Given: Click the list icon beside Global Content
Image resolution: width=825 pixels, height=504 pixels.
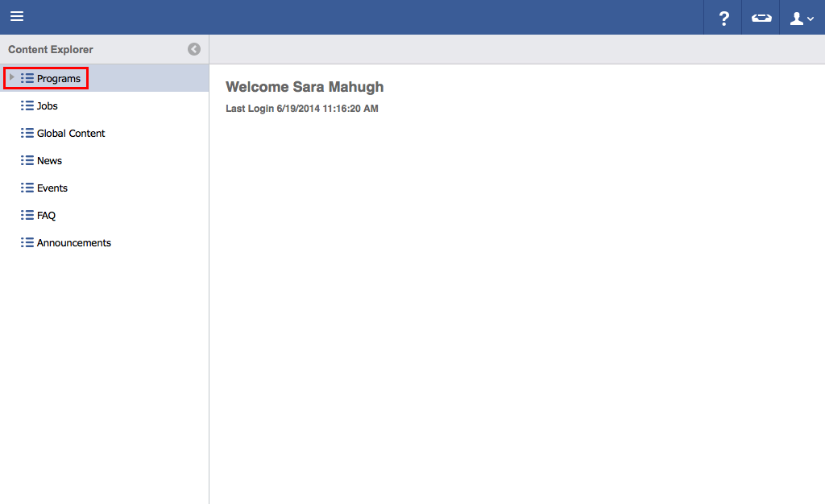Looking at the screenshot, I should (27, 133).
